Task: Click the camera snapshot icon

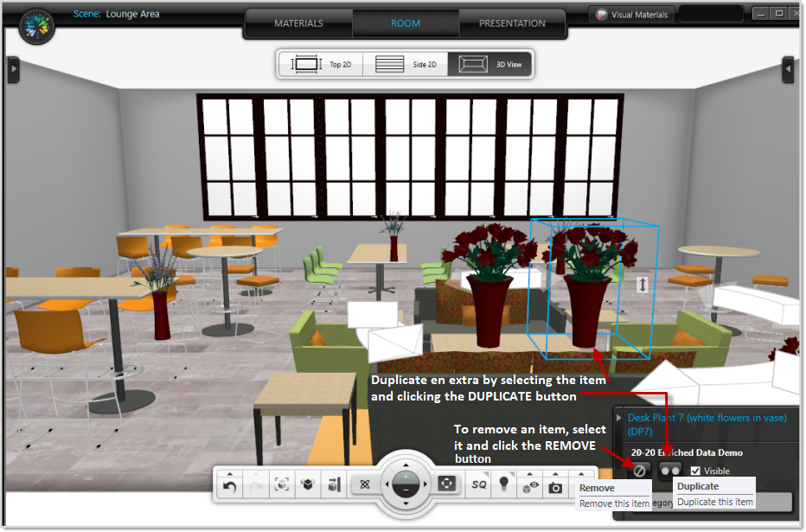Action: (x=555, y=488)
